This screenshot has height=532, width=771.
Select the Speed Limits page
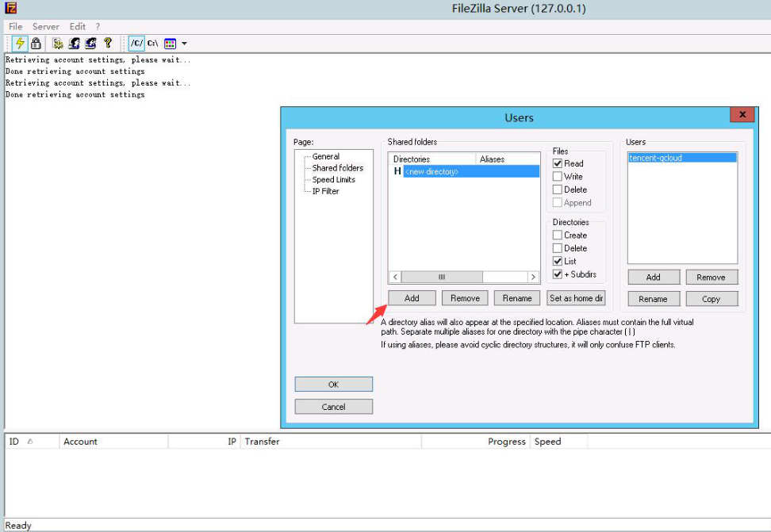pyautogui.click(x=333, y=180)
